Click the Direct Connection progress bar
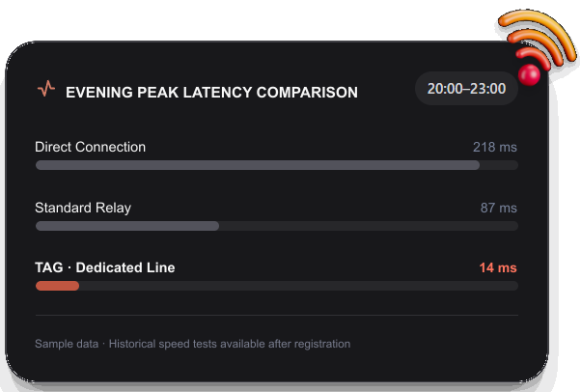The image size is (581, 392). click(x=276, y=165)
